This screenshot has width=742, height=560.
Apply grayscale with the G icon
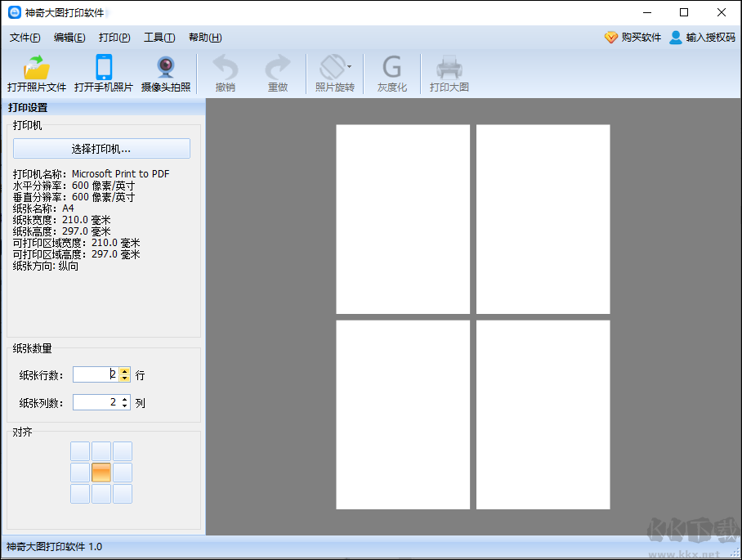click(391, 67)
